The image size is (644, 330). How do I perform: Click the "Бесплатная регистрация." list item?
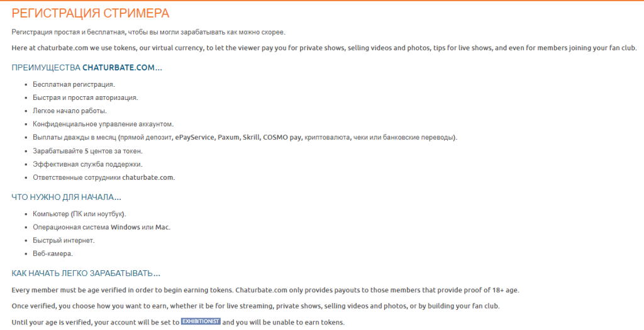click(x=74, y=84)
